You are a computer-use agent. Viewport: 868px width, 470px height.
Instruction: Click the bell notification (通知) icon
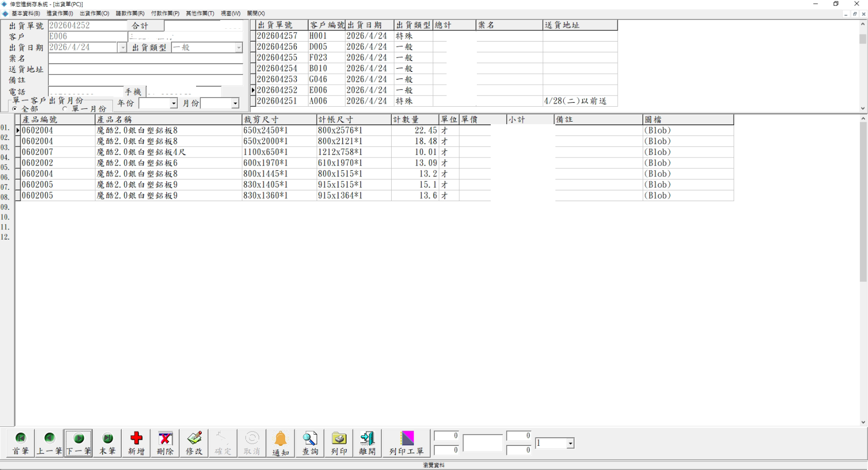pyautogui.click(x=281, y=443)
